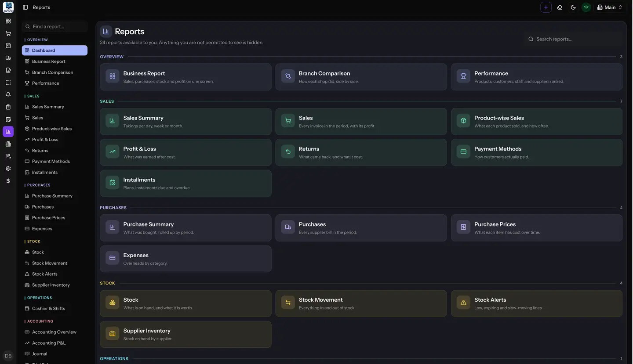The width and height of the screenshot is (633, 364).
Task: Open Cashier & Shifts in the sidebar
Action: [55, 309]
